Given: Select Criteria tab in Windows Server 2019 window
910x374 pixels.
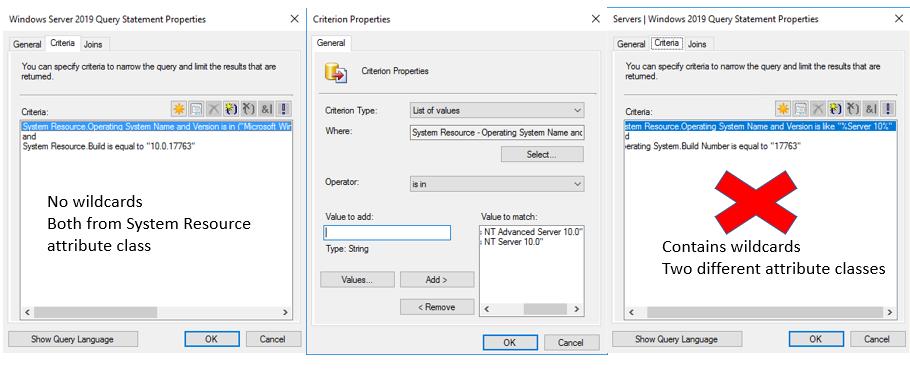Looking at the screenshot, I should tap(62, 43).
